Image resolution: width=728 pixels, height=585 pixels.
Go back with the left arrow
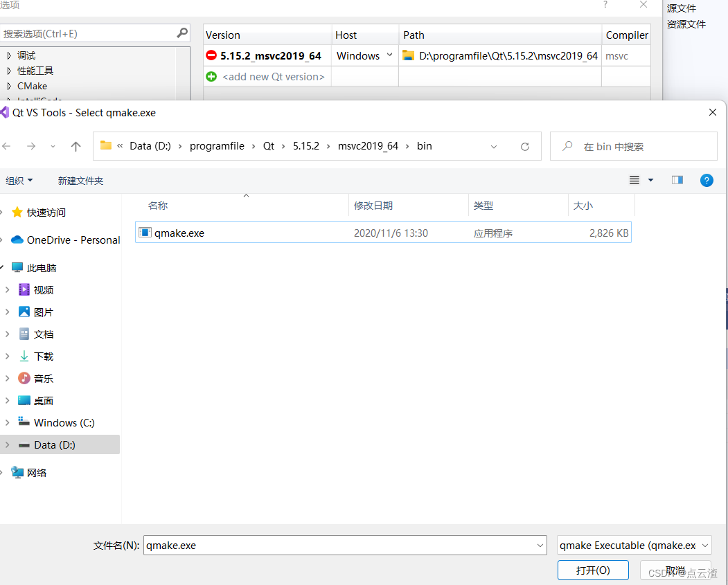[x=6, y=146]
